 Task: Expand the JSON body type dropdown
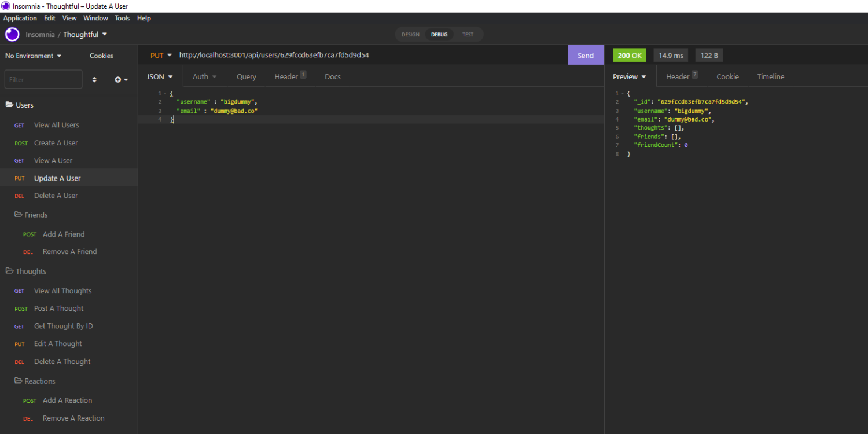click(160, 76)
